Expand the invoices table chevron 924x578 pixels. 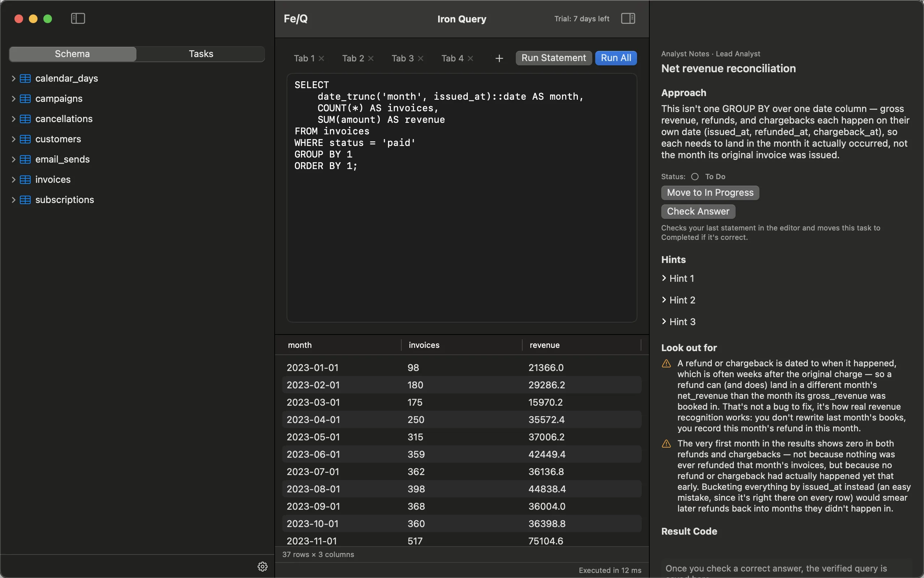[x=13, y=180]
